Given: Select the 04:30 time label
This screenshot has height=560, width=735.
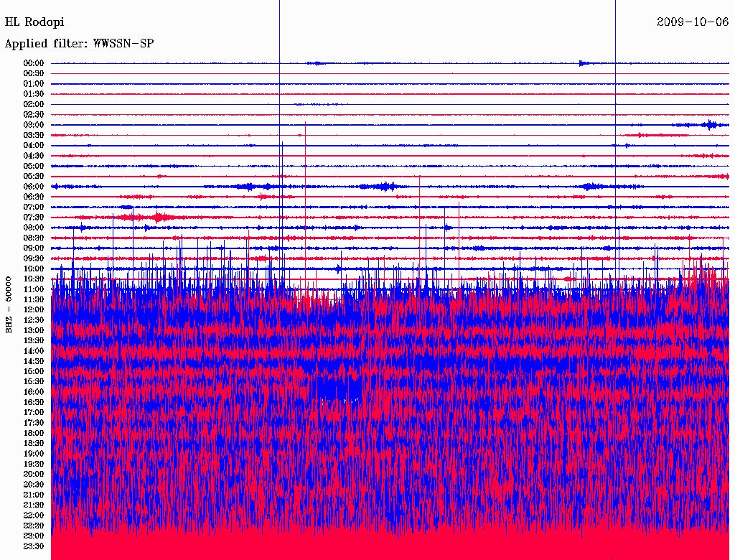Looking at the screenshot, I should pyautogui.click(x=34, y=156).
